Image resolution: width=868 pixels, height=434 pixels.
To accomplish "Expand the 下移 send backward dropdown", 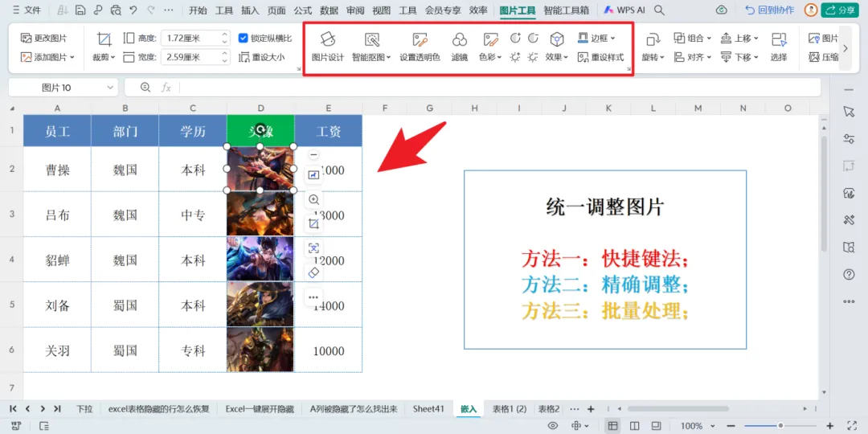I will pos(755,57).
